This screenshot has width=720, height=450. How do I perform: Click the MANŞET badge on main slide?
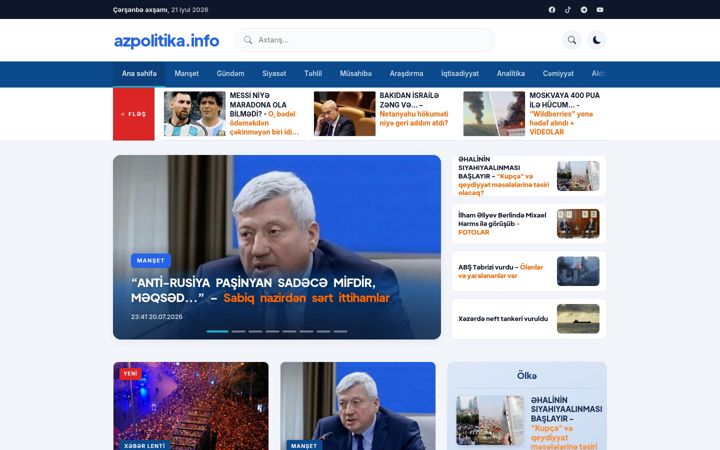tap(151, 260)
